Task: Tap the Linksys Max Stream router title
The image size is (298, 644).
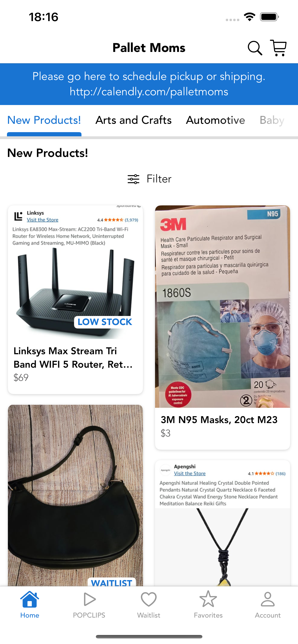Action: click(x=73, y=358)
